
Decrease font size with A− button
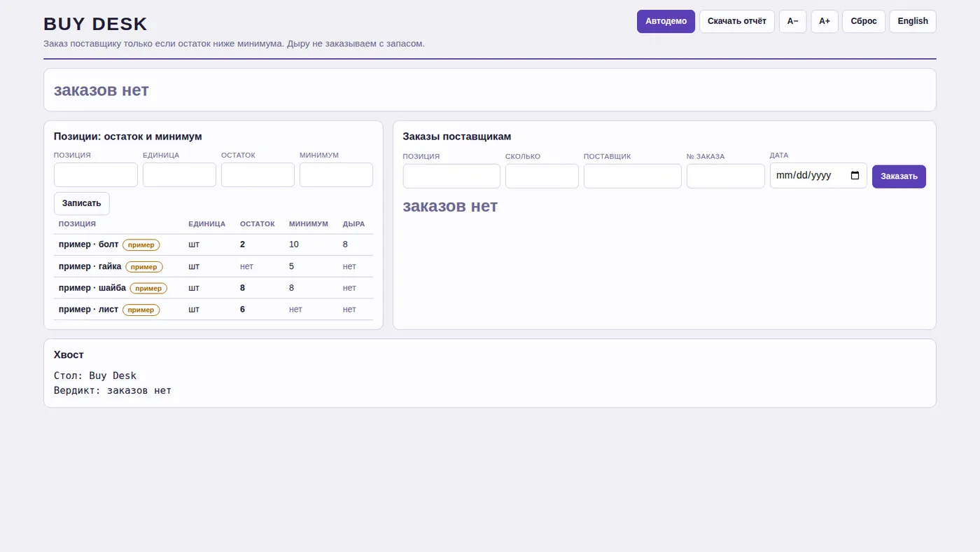click(793, 21)
